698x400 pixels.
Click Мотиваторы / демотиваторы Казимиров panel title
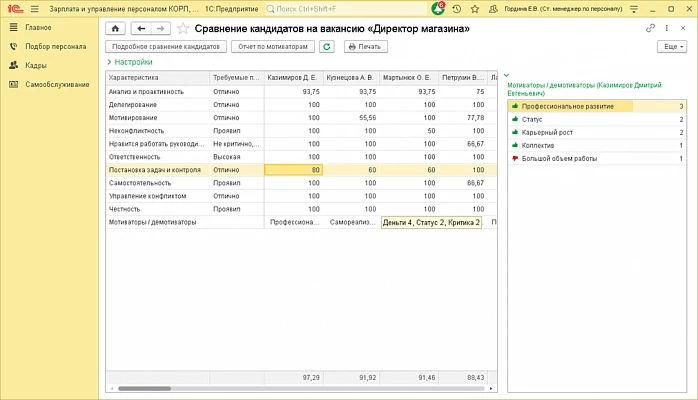(584, 89)
